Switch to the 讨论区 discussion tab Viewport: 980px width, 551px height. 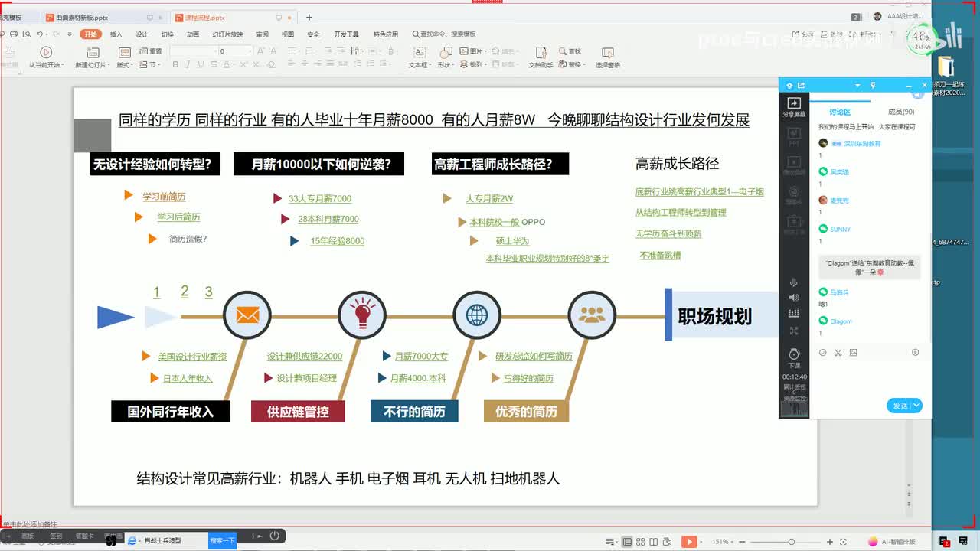click(x=840, y=112)
